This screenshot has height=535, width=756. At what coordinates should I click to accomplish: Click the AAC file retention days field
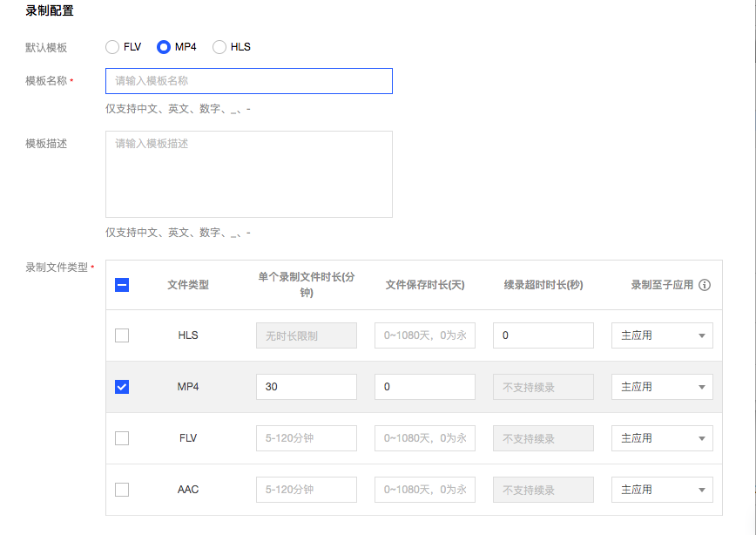tap(425, 490)
